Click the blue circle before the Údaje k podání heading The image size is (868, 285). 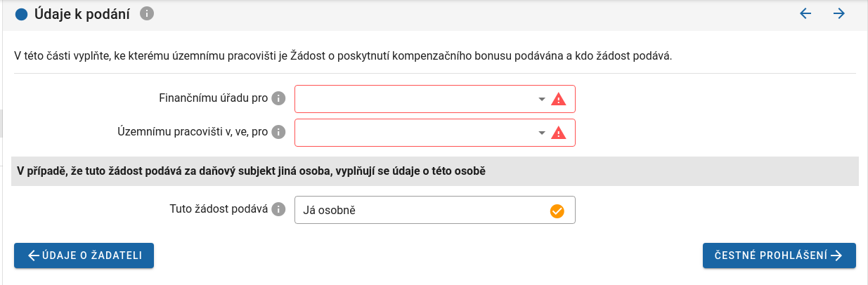(x=21, y=14)
